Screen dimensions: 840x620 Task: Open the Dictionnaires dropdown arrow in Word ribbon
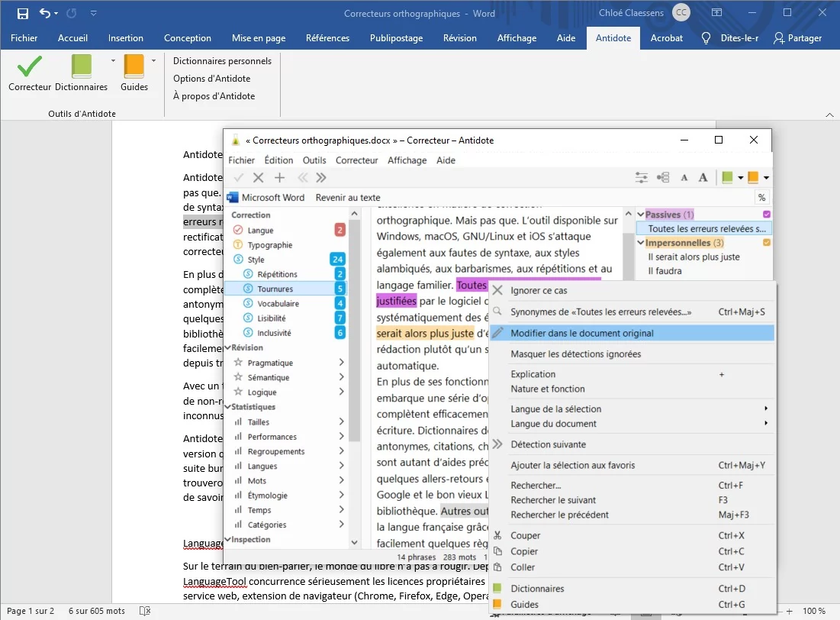click(113, 60)
